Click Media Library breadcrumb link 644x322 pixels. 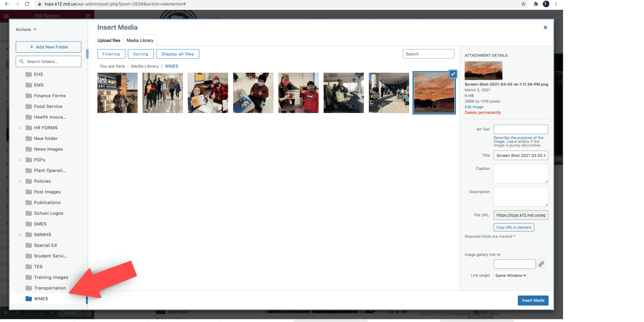coord(145,66)
